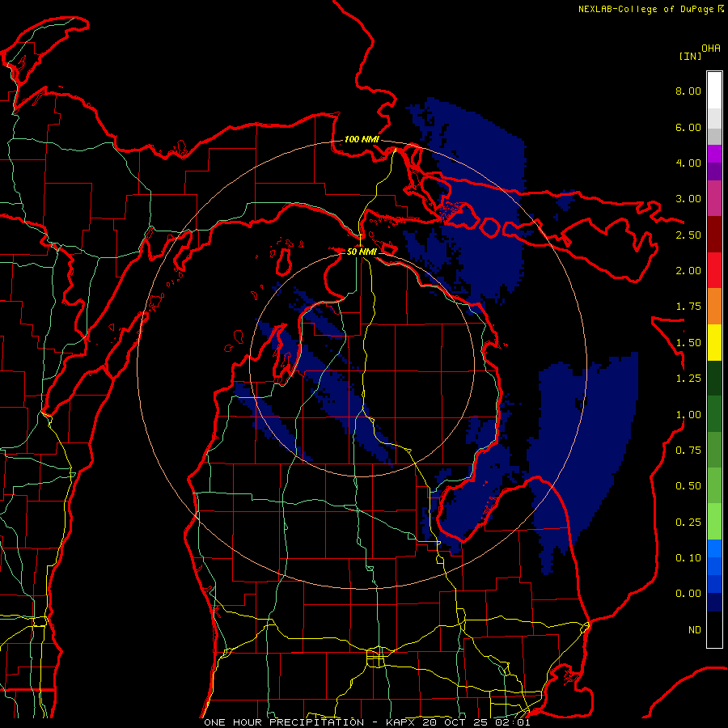Click the 0.00 scale value

tap(688, 594)
